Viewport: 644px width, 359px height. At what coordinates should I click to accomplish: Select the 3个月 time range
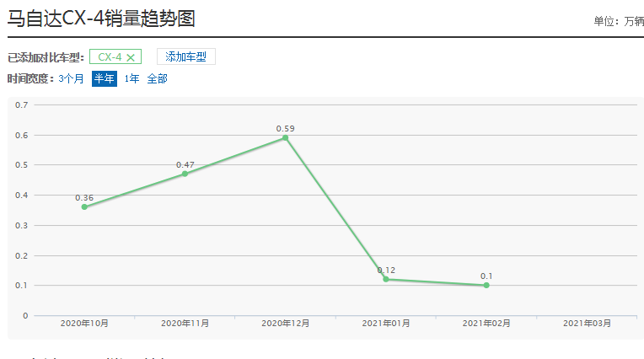71,78
